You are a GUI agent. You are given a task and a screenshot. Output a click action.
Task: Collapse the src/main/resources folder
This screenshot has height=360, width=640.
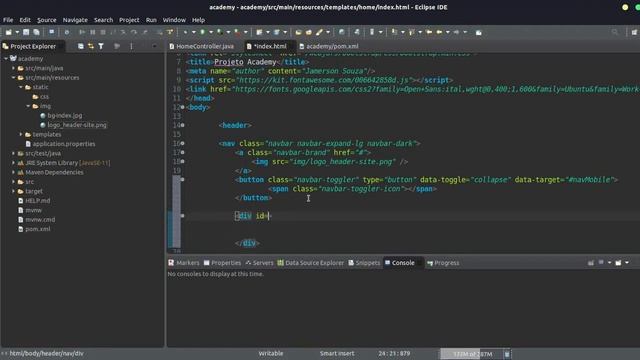13,78
